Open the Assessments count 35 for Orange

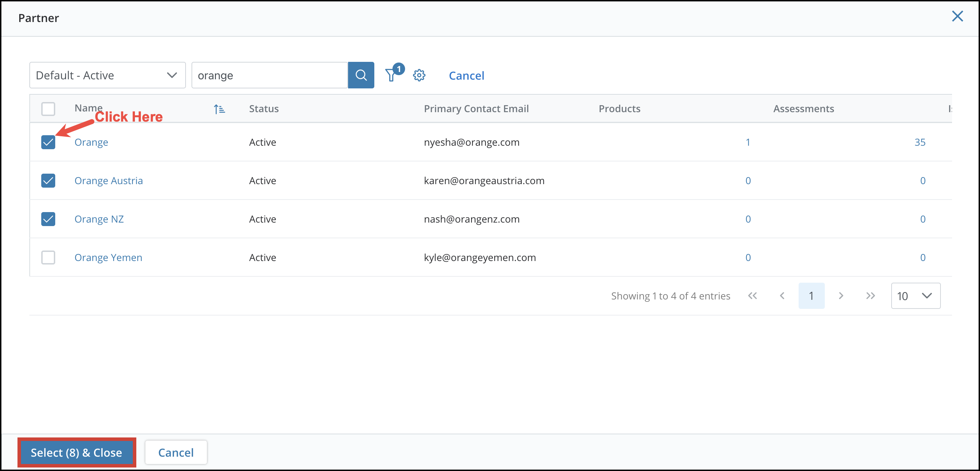point(920,142)
